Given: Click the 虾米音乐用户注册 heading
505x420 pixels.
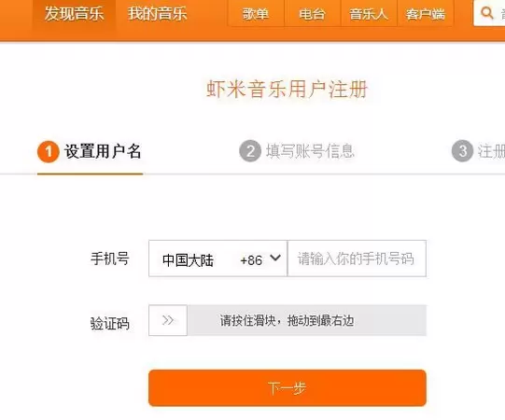Looking at the screenshot, I should [287, 89].
